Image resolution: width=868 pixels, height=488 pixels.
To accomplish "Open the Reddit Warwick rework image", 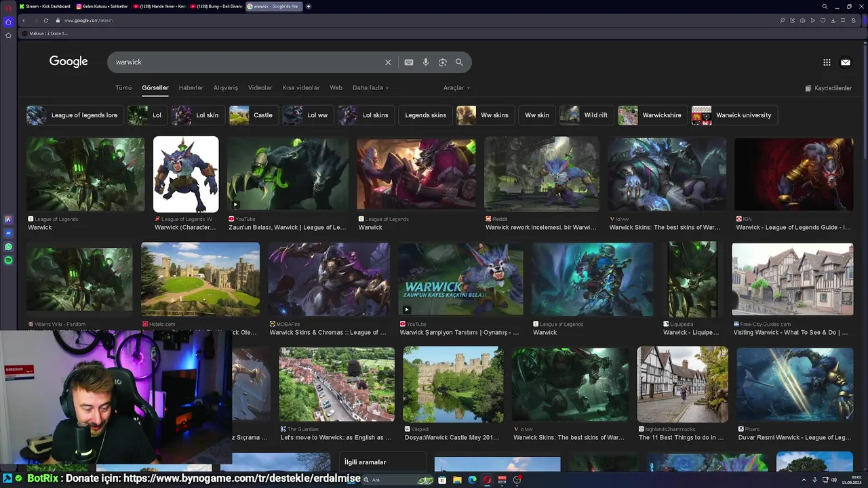I will click(x=542, y=174).
